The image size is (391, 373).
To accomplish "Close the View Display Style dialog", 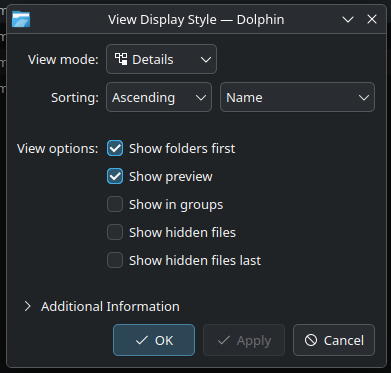I will click(372, 19).
